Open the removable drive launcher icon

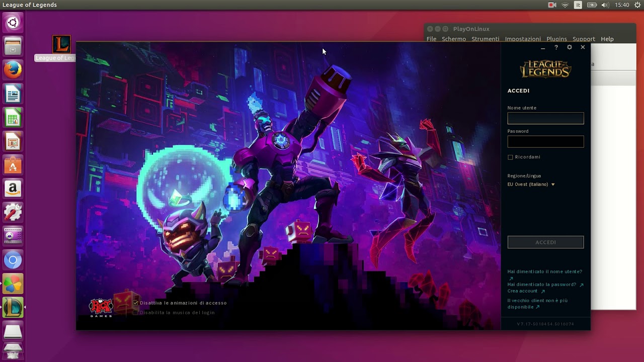[13, 331]
